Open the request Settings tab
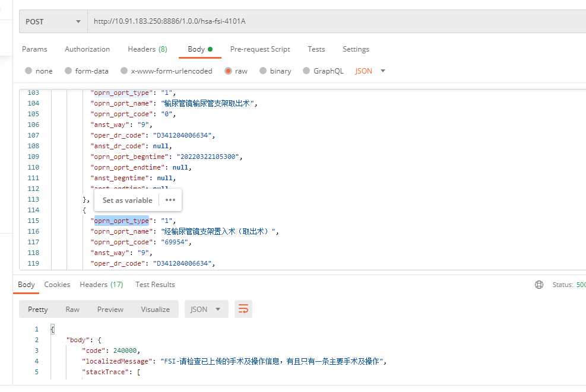This screenshot has width=586, height=392. 356,49
